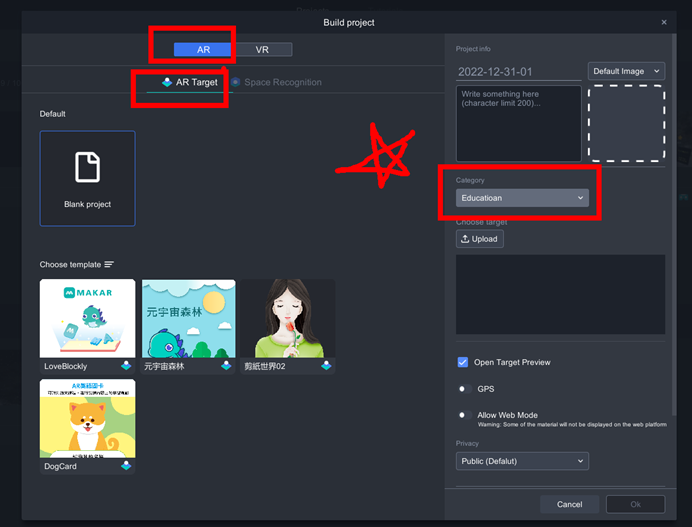Click the project name input field
The width and height of the screenshot is (692, 527).
(518, 72)
